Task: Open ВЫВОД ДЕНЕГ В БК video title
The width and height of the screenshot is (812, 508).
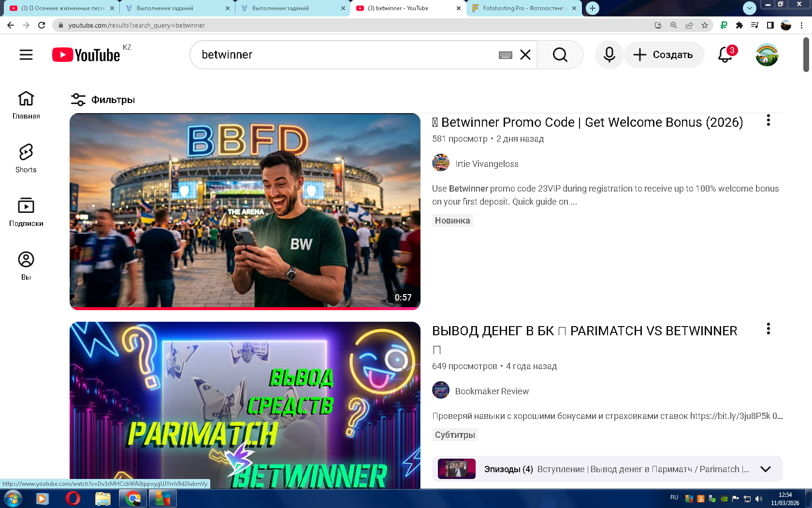Action: click(585, 331)
